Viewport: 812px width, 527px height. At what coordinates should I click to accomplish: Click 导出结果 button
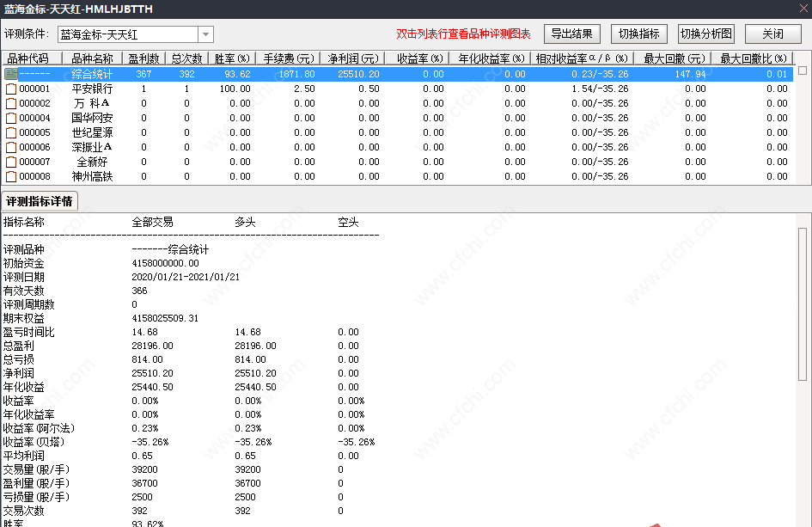571,34
